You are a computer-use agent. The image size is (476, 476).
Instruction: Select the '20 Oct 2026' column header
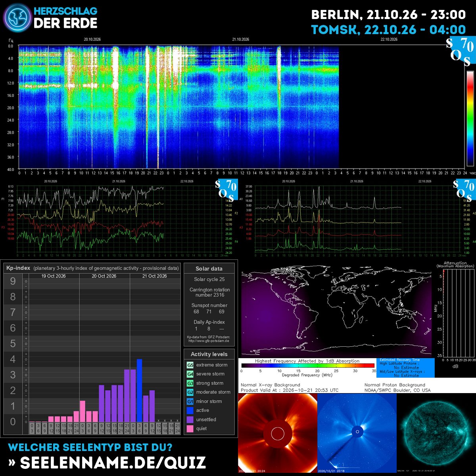click(104, 276)
